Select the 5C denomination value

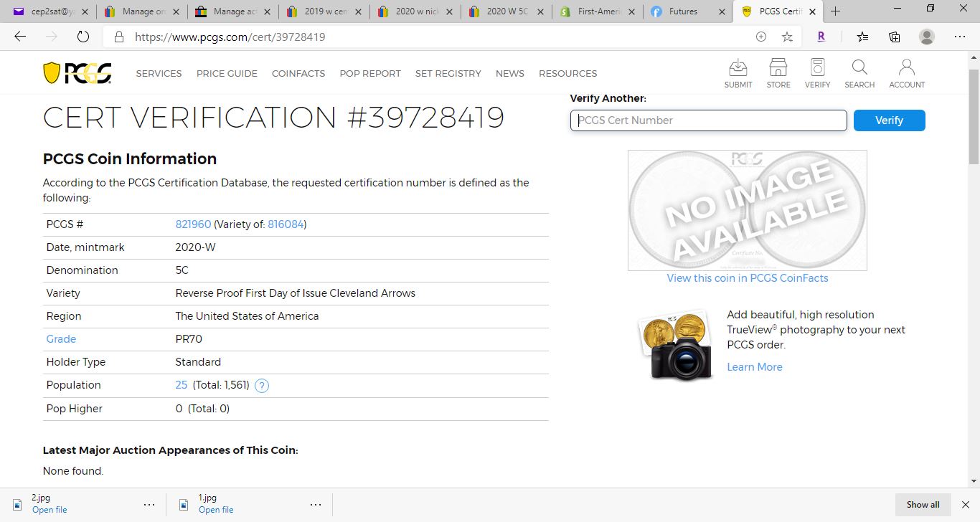[182, 270]
